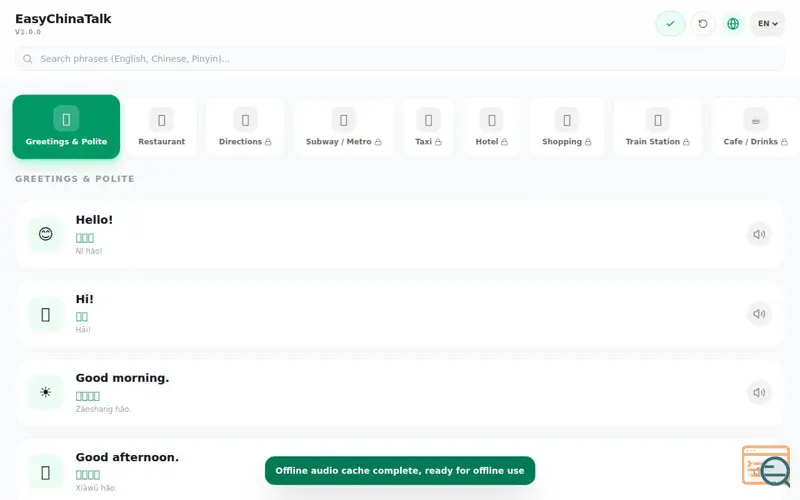Select the locked Train Station tab

coord(658,127)
